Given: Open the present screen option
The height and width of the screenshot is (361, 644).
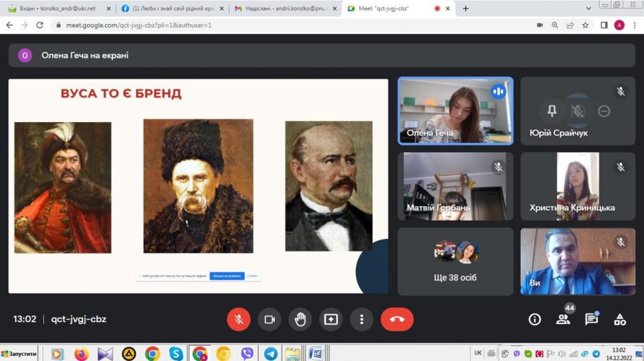Looking at the screenshot, I should (331, 319).
